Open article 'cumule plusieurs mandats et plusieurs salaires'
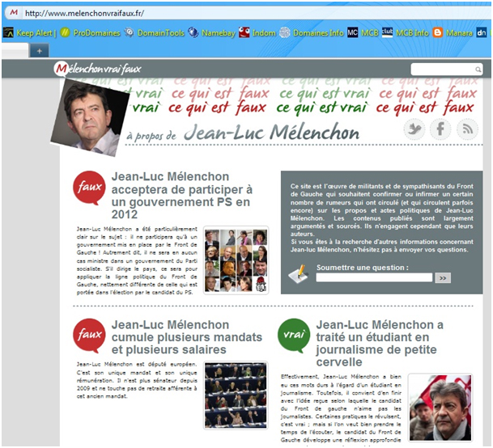 tap(187, 337)
